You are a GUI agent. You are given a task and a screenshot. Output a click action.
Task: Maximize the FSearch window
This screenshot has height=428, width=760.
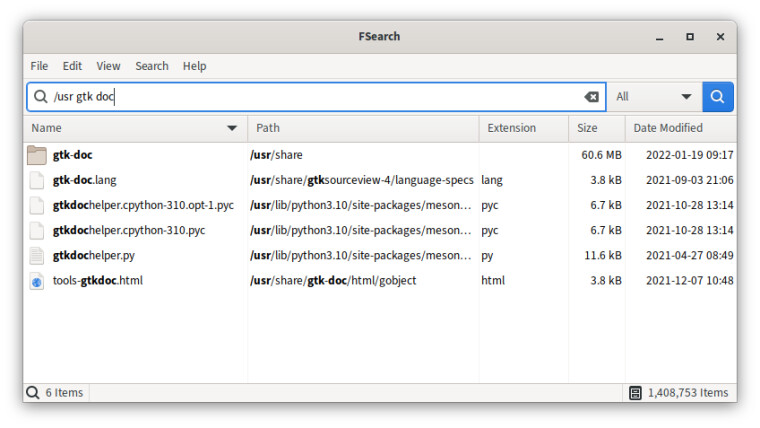[690, 37]
